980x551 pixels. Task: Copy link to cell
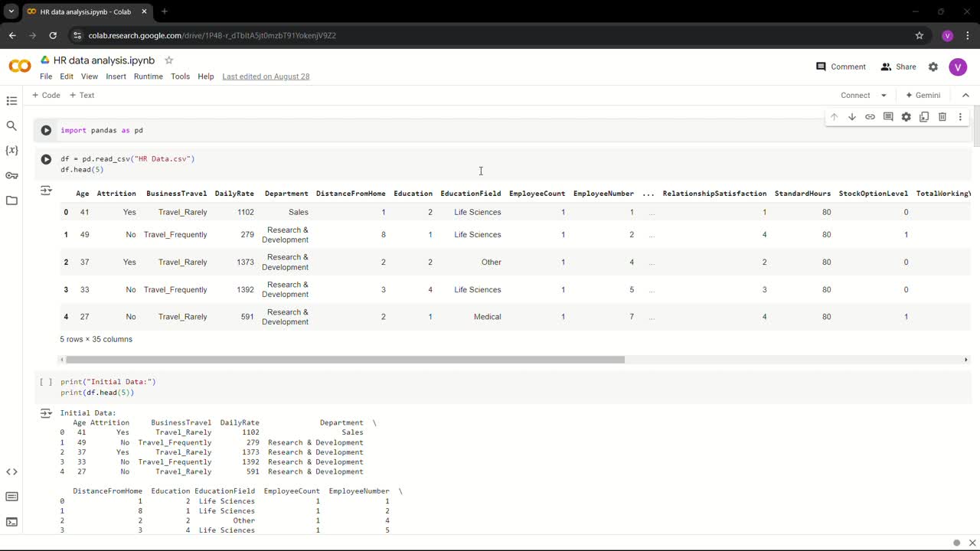click(870, 117)
